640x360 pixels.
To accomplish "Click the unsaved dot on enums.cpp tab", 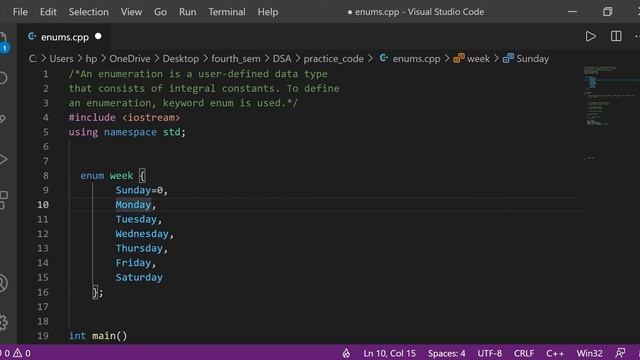I will [98, 36].
